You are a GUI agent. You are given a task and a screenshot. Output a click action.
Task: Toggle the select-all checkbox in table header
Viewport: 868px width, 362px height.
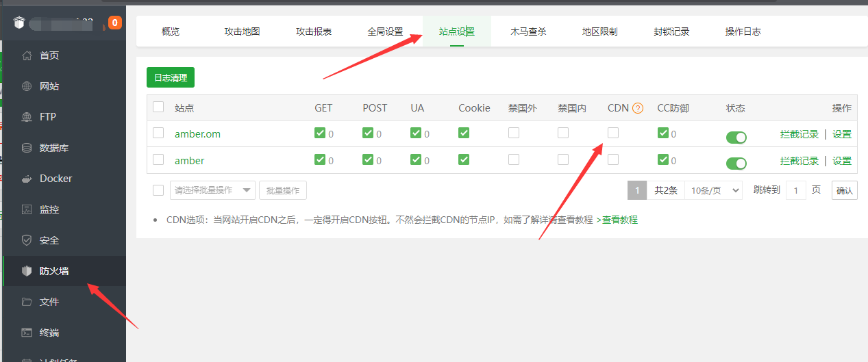(158, 107)
